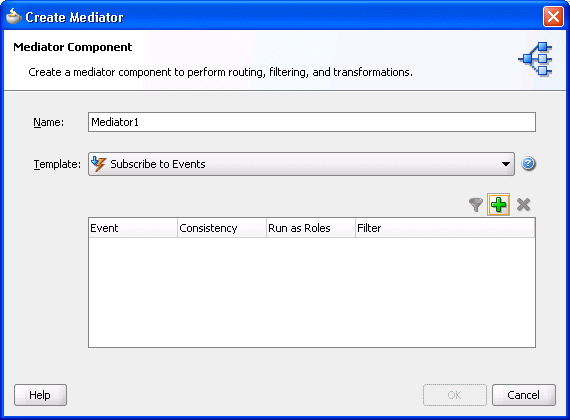
Task: Click into the Name input field
Action: [x=312, y=122]
